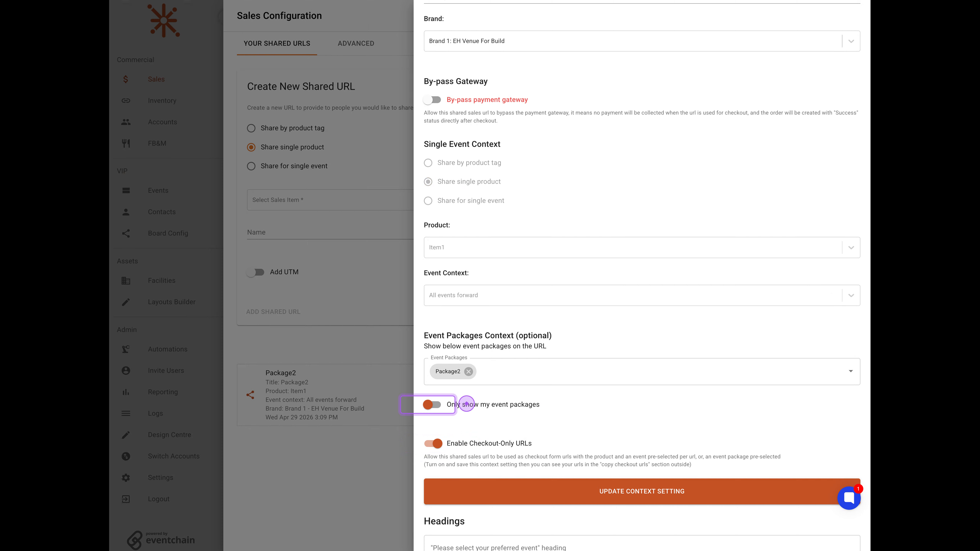Click the Package2 shared URL card title
Image resolution: width=980 pixels, height=551 pixels.
click(x=280, y=373)
